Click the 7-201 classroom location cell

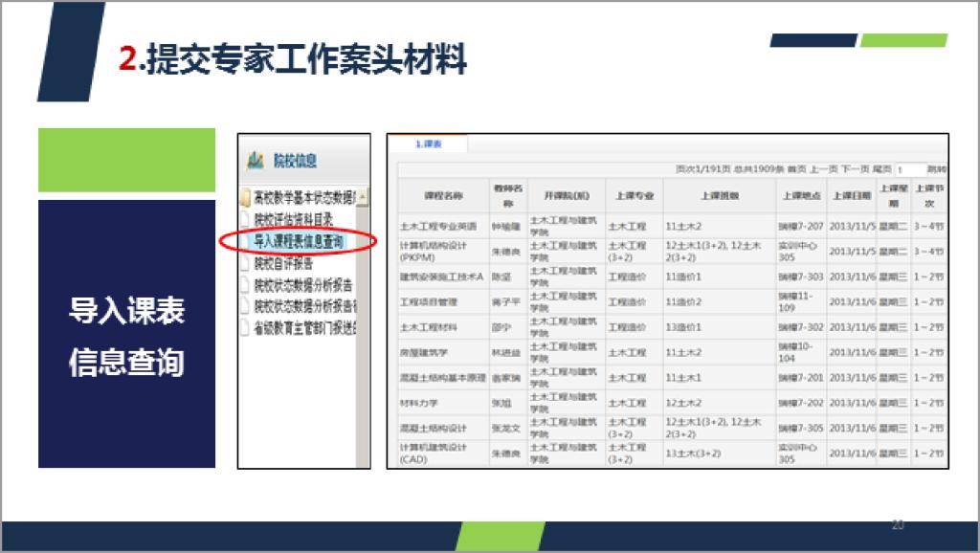tap(801, 378)
